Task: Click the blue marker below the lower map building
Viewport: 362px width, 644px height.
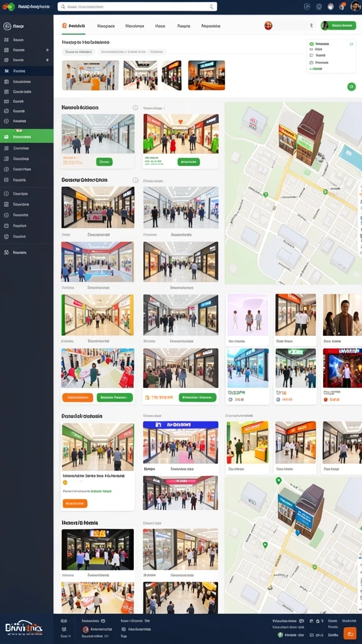Action: pos(297,533)
